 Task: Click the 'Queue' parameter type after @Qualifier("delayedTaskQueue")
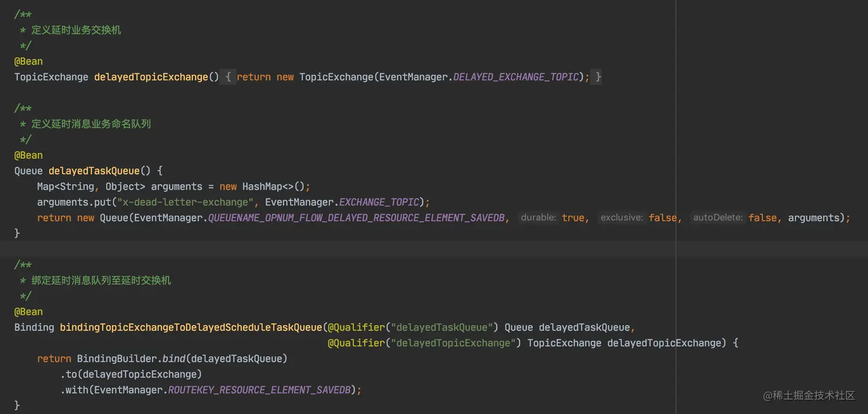click(519, 327)
